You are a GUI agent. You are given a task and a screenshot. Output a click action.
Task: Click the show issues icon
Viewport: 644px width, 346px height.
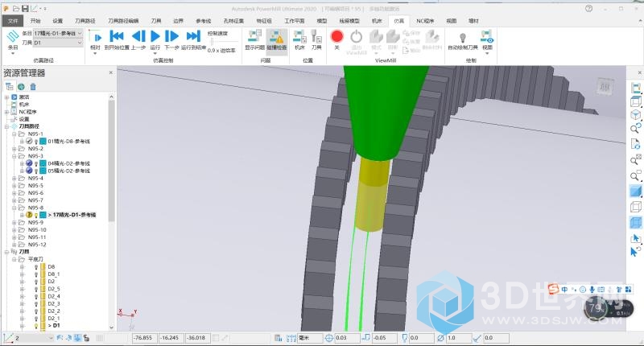[x=254, y=40]
